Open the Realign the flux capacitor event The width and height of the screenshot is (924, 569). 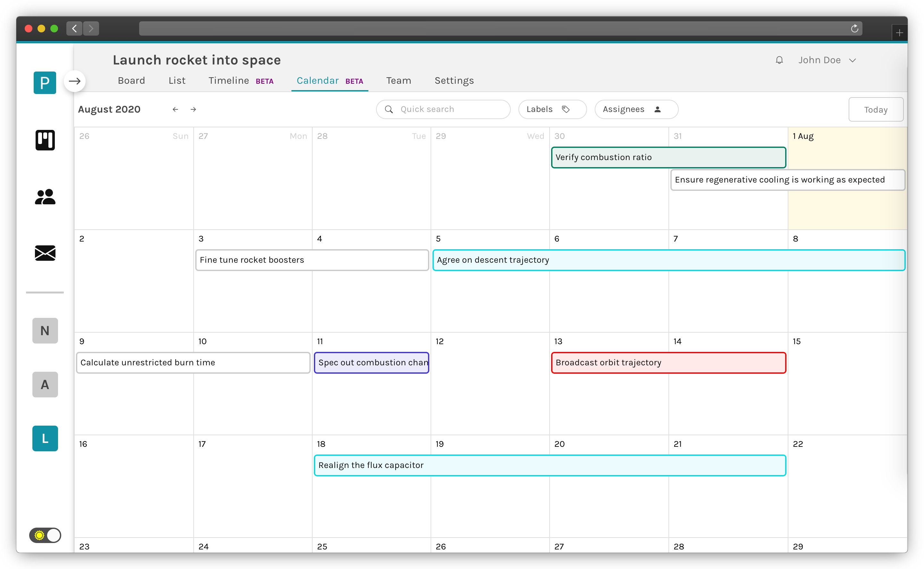click(x=550, y=465)
